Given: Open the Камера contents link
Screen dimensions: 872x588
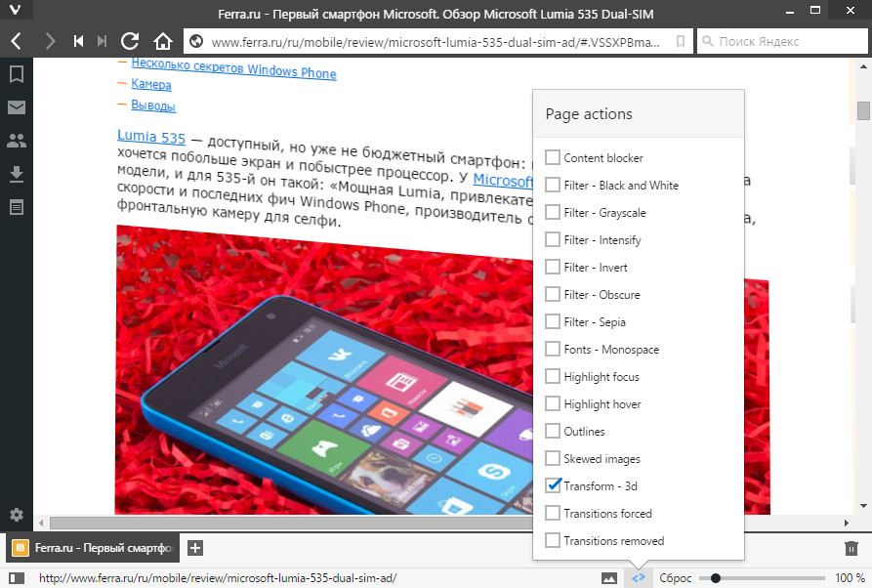Looking at the screenshot, I should coord(151,84).
